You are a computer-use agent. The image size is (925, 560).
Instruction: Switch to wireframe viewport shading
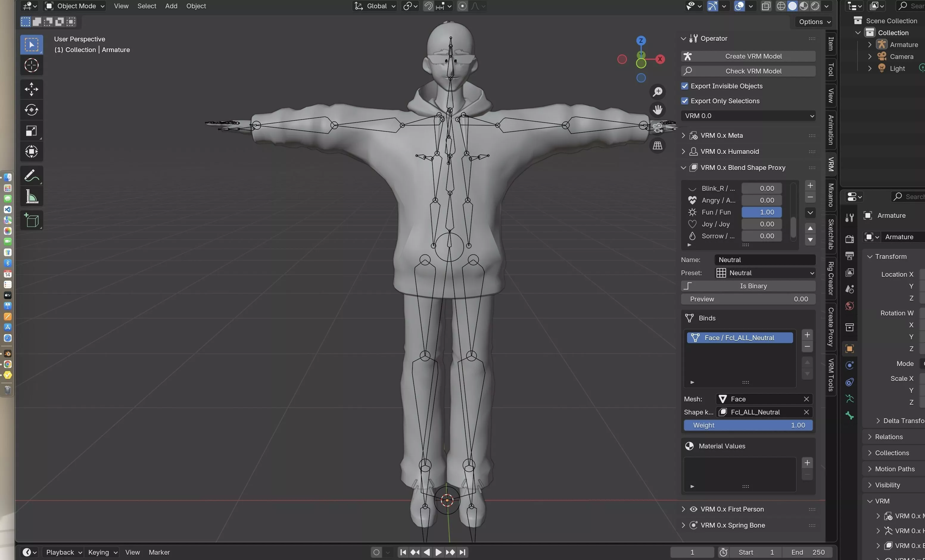(781, 6)
